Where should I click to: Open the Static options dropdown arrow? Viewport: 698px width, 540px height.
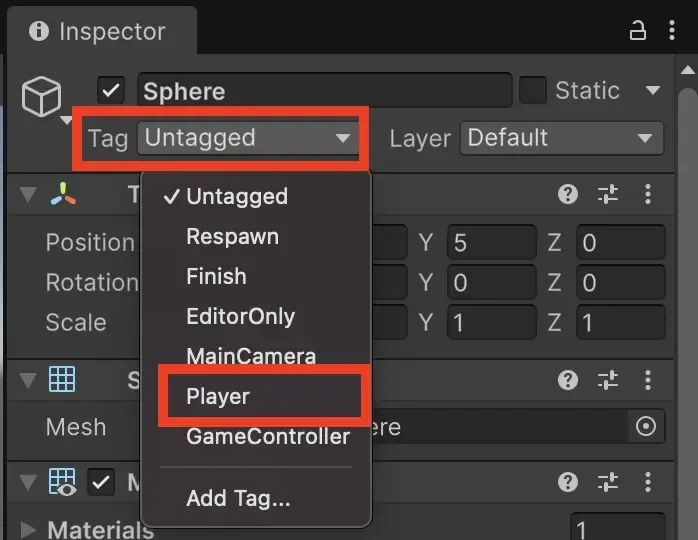pos(653,91)
